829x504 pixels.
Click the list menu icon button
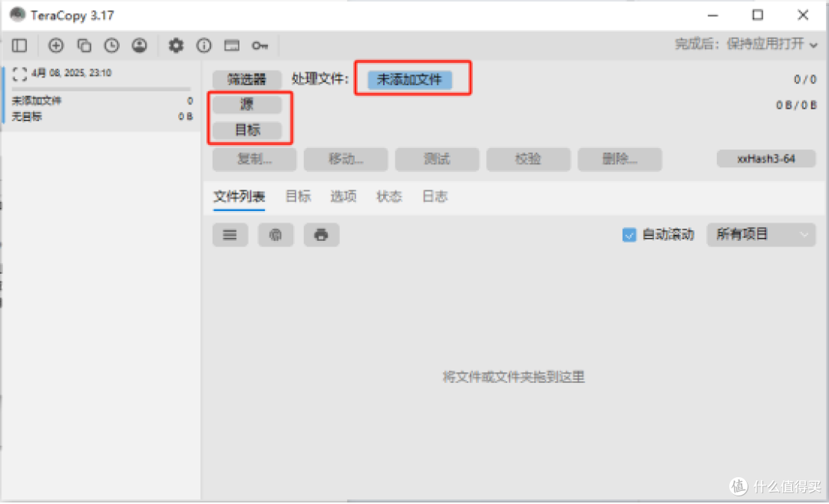(x=230, y=235)
